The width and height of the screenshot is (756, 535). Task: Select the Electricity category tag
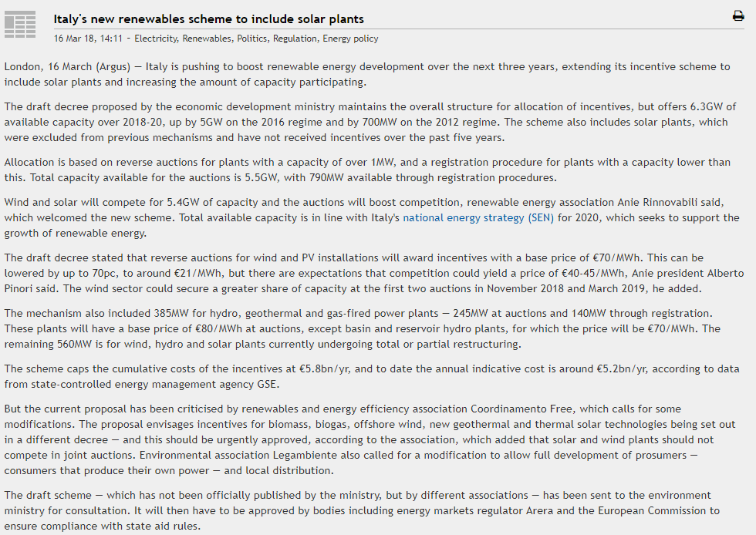tap(160, 39)
